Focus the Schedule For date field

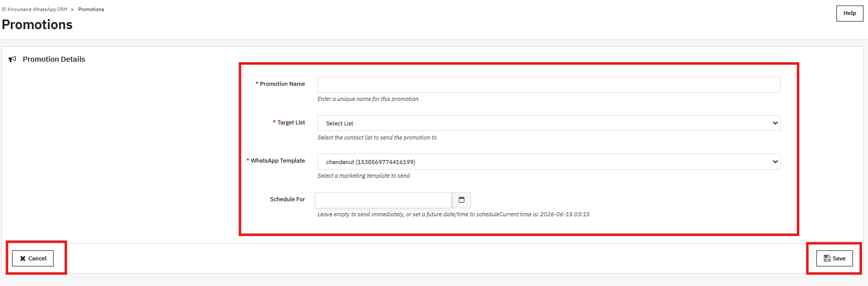point(383,200)
